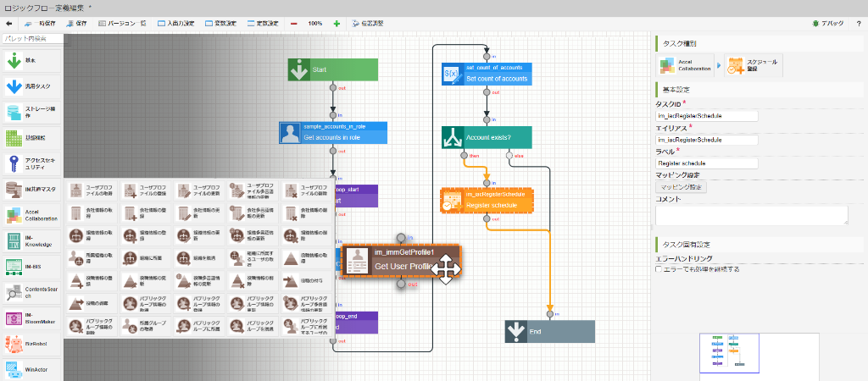Click the help question mark icon
This screenshot has height=381, width=868.
[x=859, y=24]
